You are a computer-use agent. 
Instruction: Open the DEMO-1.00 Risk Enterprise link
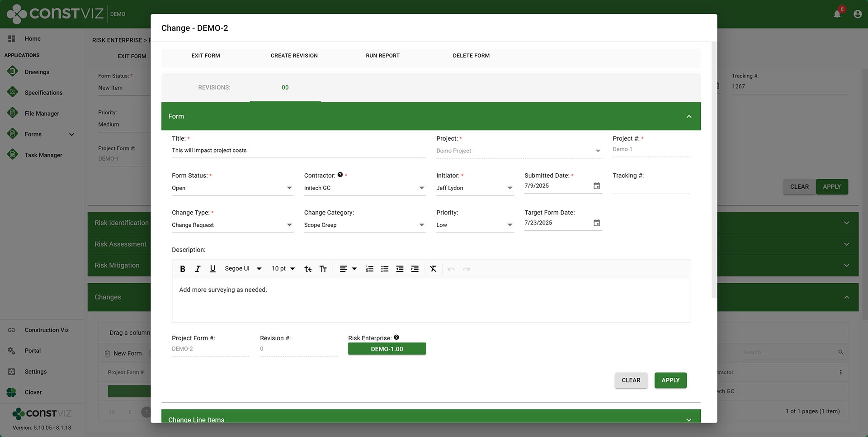tap(387, 349)
